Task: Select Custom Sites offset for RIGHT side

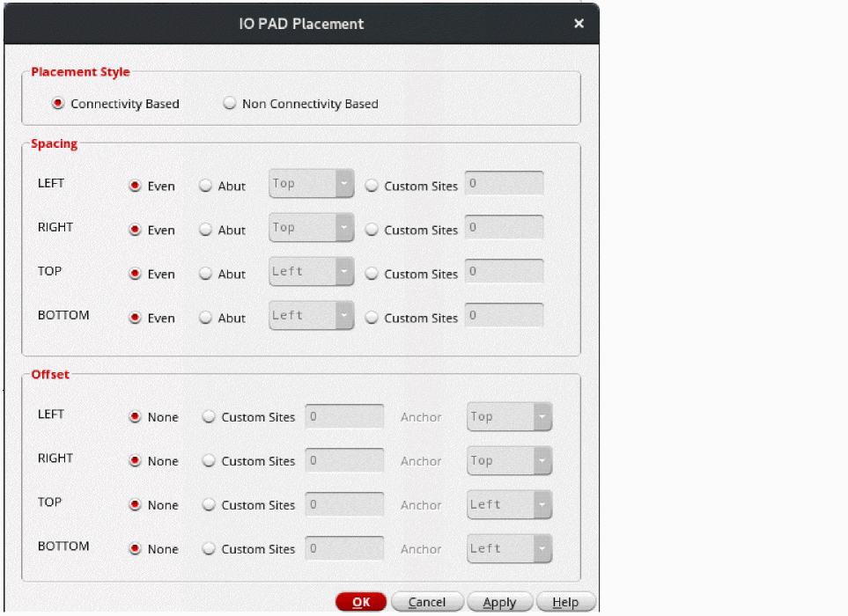Action: (209, 461)
